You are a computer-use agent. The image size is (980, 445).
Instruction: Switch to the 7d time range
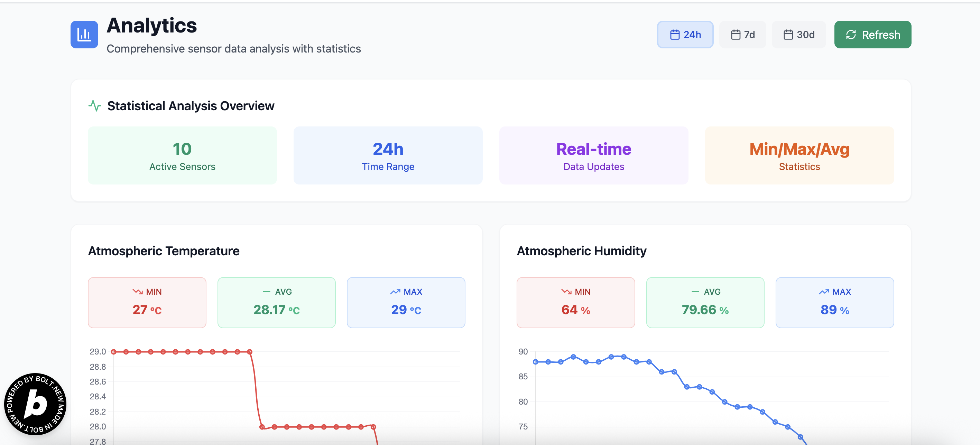743,35
